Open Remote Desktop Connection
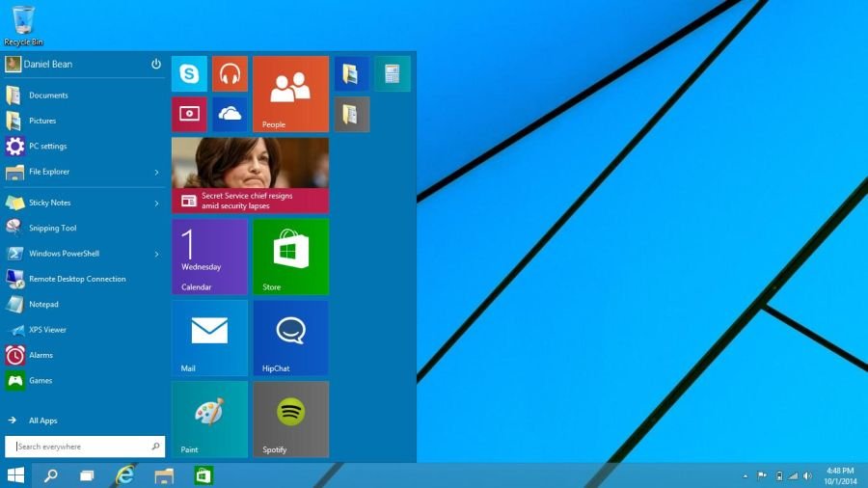The height and width of the screenshot is (488, 868). click(x=84, y=279)
